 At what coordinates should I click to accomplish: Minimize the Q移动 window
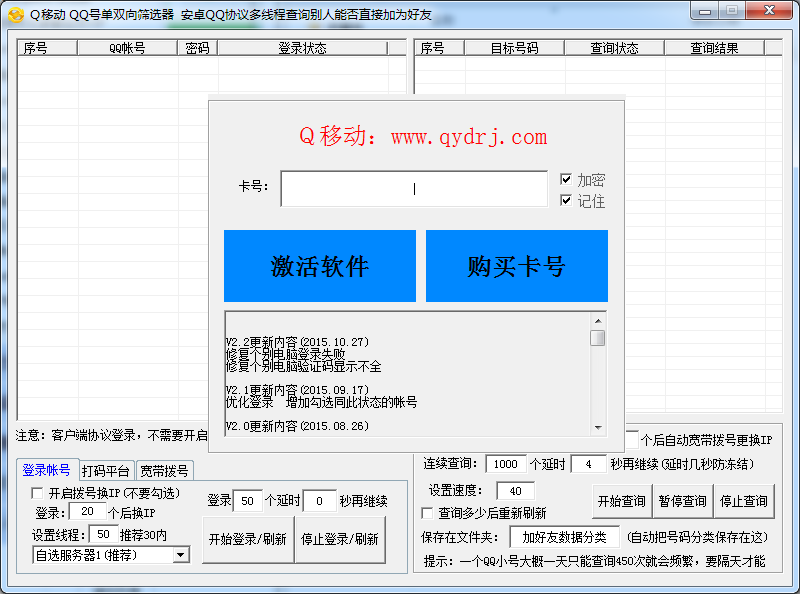(x=705, y=11)
